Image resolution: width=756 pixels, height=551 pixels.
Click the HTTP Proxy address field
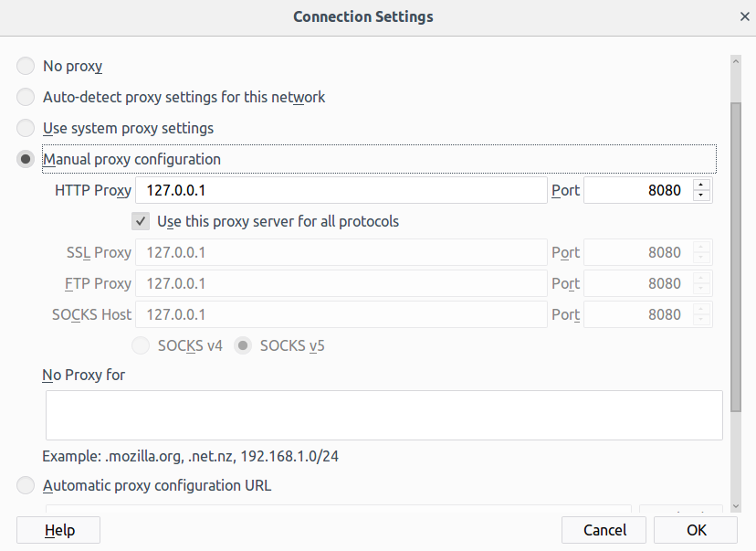point(341,190)
